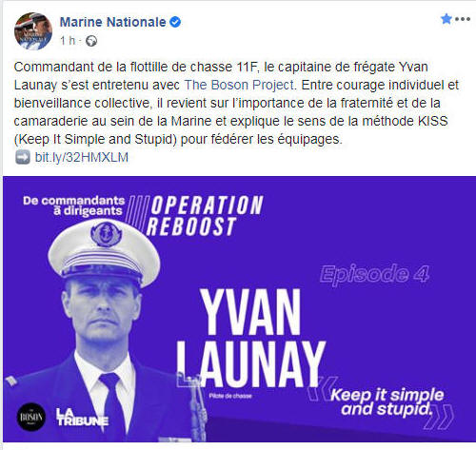Image resolution: width=476 pixels, height=450 pixels.
Task: Click the naval cap insignia badge
Action: (x=107, y=234)
